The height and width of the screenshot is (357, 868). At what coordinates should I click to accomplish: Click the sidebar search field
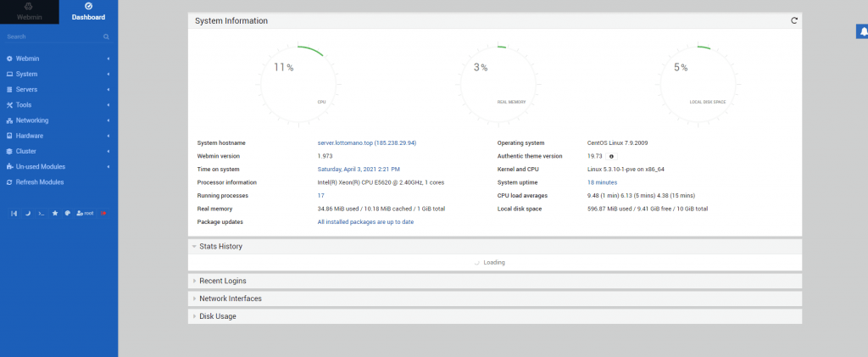pyautogui.click(x=51, y=37)
